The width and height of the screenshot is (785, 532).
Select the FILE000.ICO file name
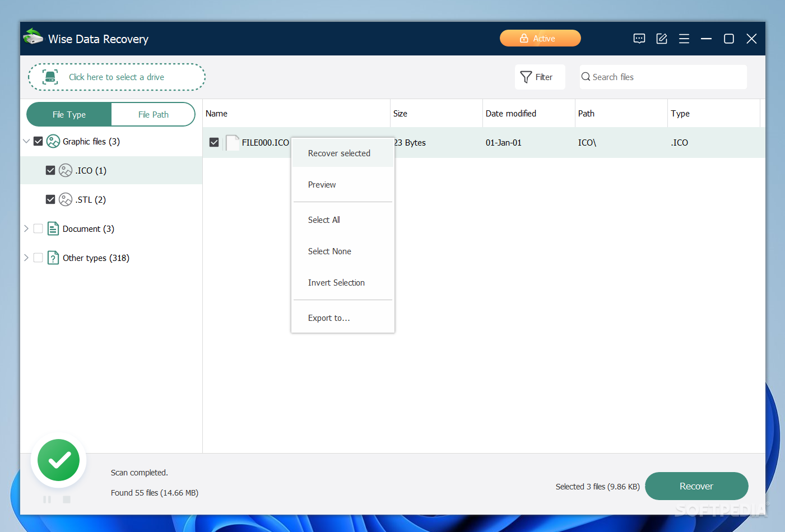(266, 143)
